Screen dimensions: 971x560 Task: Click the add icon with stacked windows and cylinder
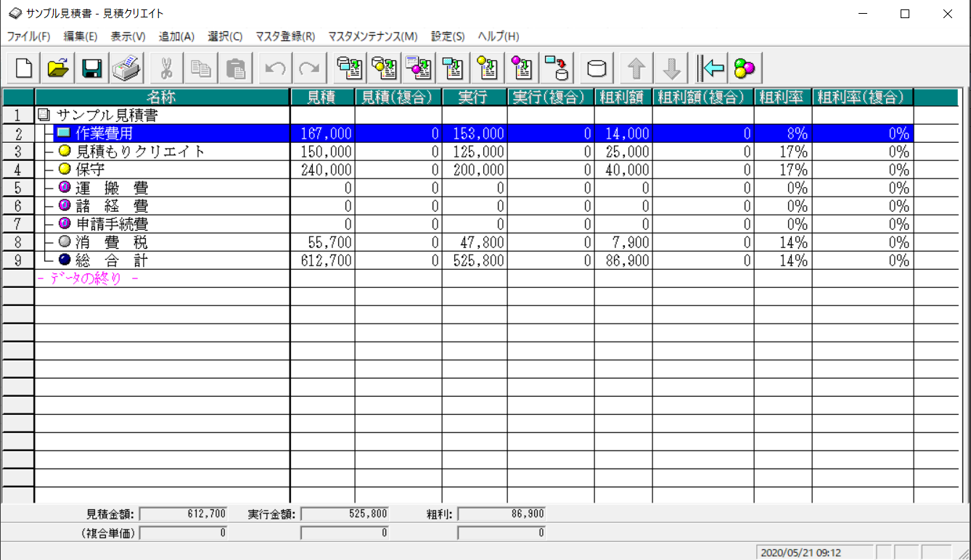pyautogui.click(x=349, y=69)
